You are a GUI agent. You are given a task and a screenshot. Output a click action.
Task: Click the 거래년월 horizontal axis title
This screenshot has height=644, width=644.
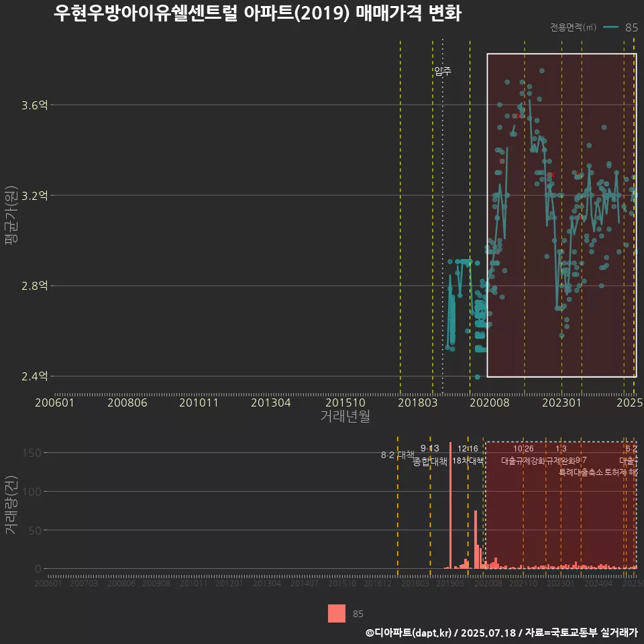(345, 416)
